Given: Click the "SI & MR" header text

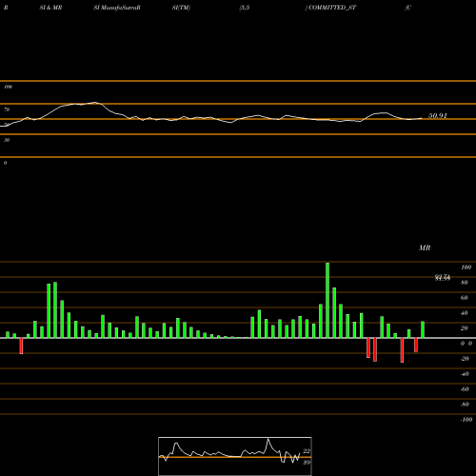Looking at the screenshot, I should click(50, 8).
